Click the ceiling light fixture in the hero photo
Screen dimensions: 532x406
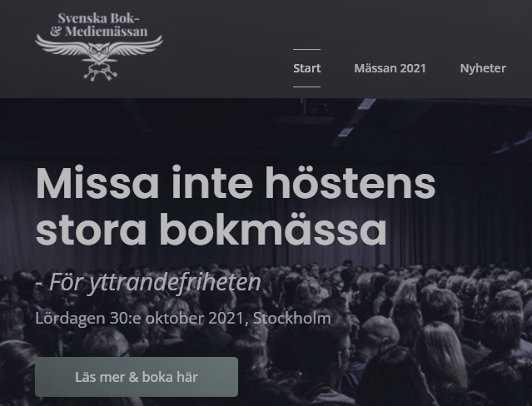pyautogui.click(x=357, y=117)
